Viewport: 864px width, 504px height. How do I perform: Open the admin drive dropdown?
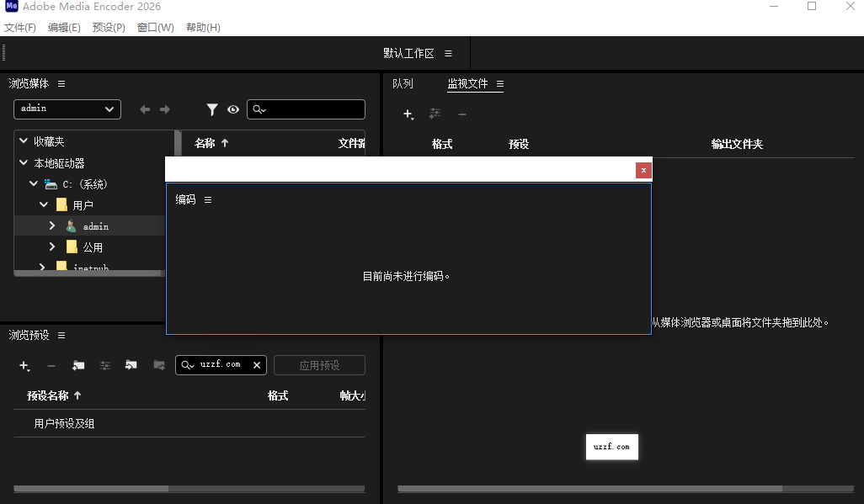[x=67, y=109]
